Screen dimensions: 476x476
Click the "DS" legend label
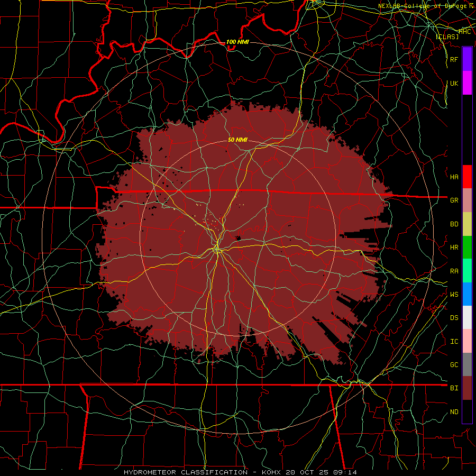(454, 318)
